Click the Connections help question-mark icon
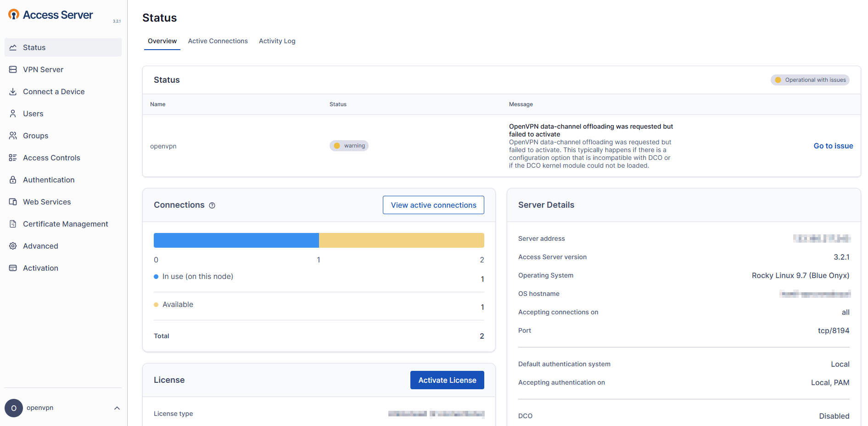The height and width of the screenshot is (426, 868). [x=212, y=205]
